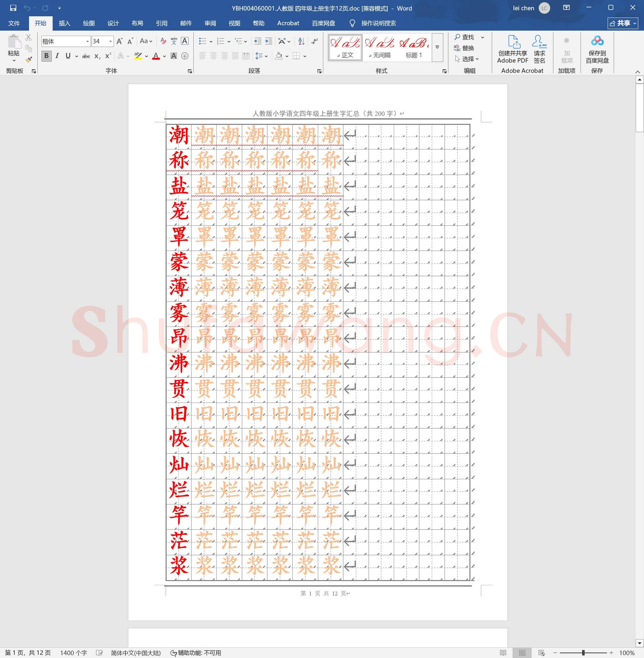Viewport: 644px width, 658px height.
Task: Click the Sort icon in paragraph group
Action: (301, 41)
